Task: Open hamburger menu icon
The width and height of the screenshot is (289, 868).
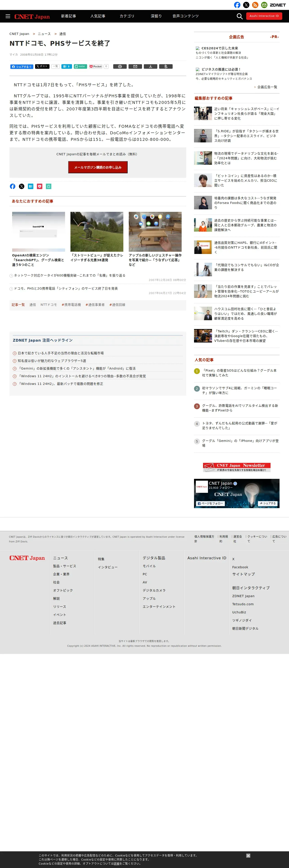Action: point(8,16)
